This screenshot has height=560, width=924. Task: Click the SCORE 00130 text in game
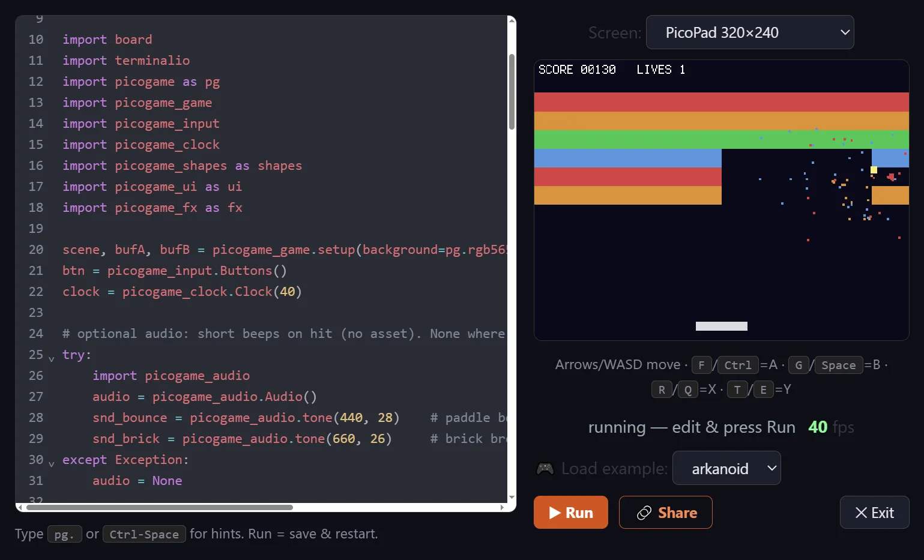coord(577,70)
